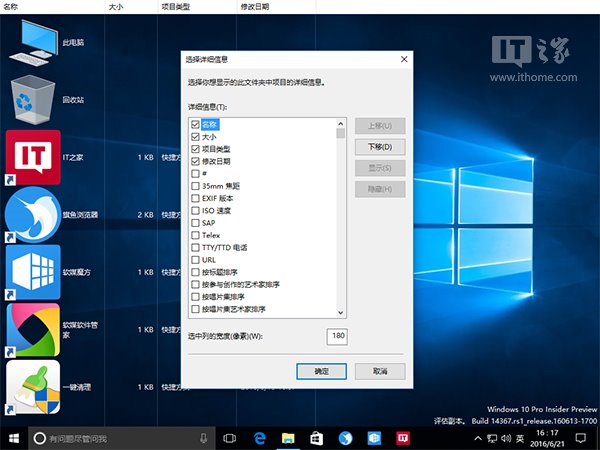
Task: Click the column width pixel input field
Action: (335, 335)
